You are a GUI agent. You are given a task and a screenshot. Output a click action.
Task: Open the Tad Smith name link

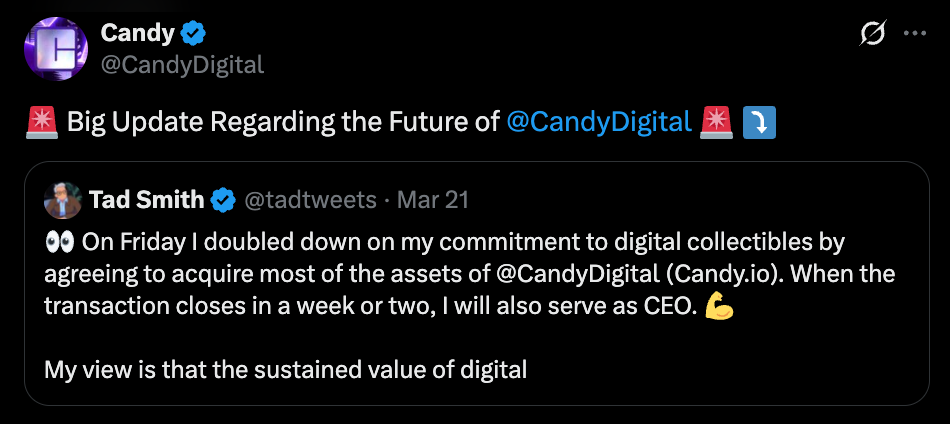point(146,200)
